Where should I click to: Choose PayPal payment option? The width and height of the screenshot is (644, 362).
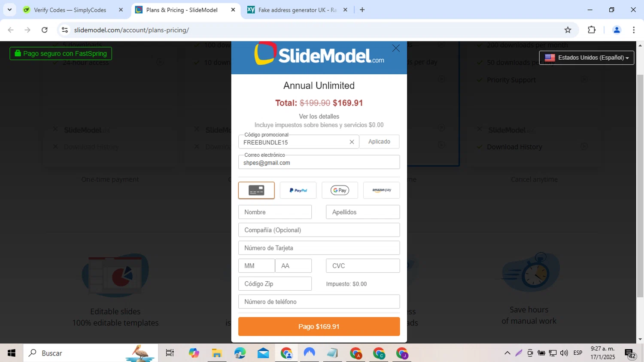pos(298,190)
